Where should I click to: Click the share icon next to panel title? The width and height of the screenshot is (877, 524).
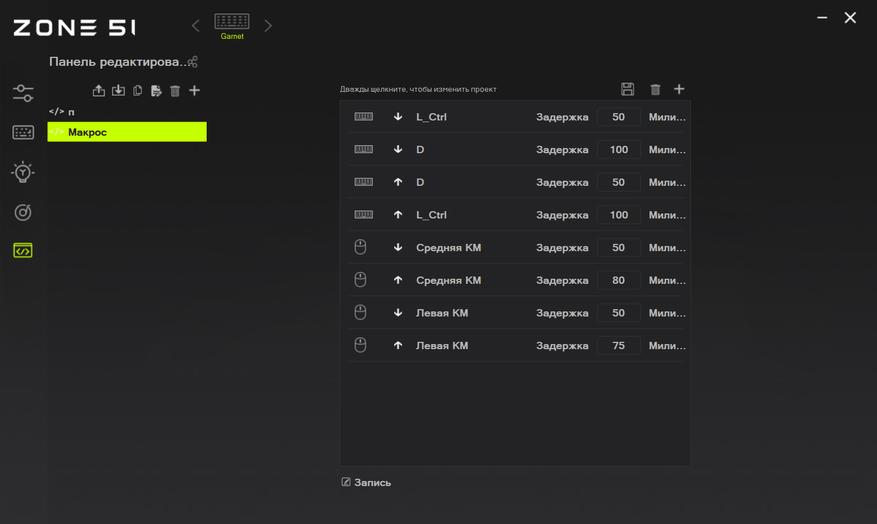pos(192,62)
